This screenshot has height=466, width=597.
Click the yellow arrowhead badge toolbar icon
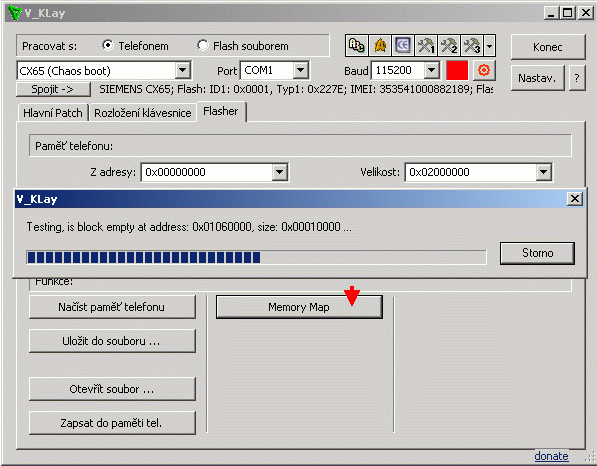[x=380, y=46]
